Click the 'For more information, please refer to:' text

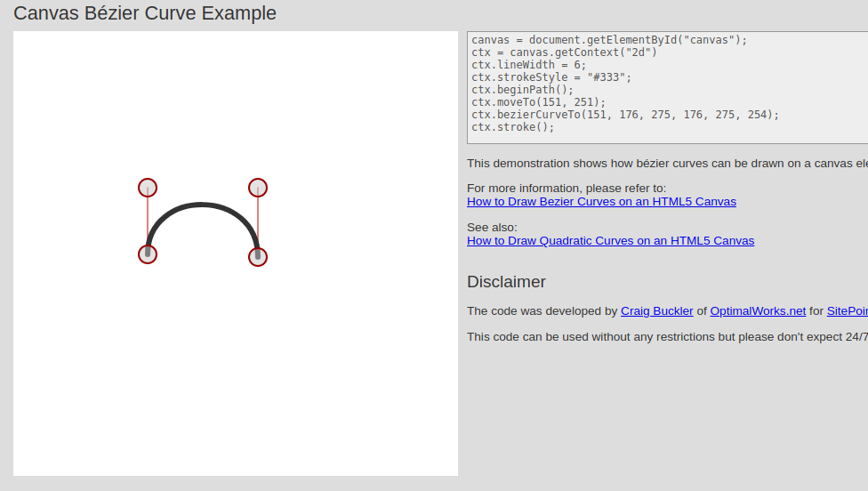pyautogui.click(x=567, y=189)
